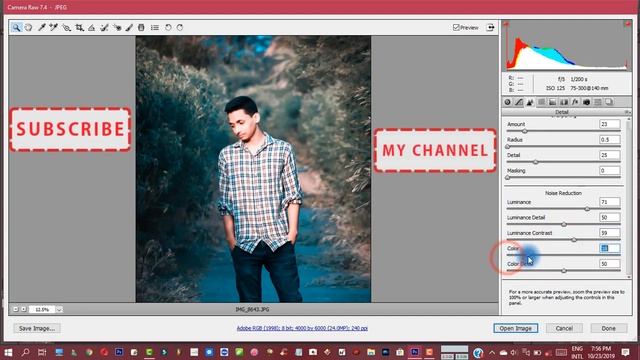Toggle shadow clipping warning on histogram
The height and width of the screenshot is (360, 640).
[507, 24]
